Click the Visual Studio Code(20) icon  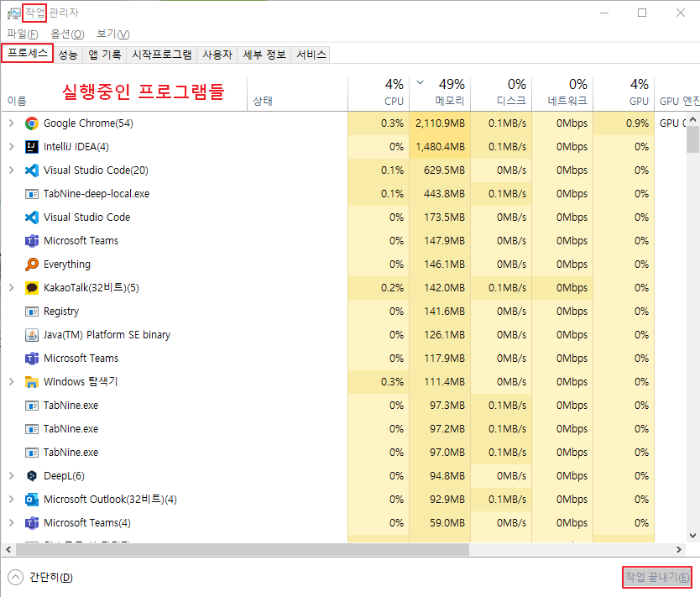coord(32,170)
